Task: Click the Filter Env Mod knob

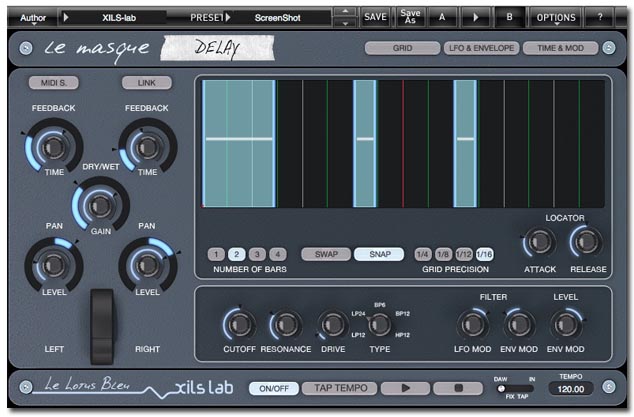Action: point(519,324)
